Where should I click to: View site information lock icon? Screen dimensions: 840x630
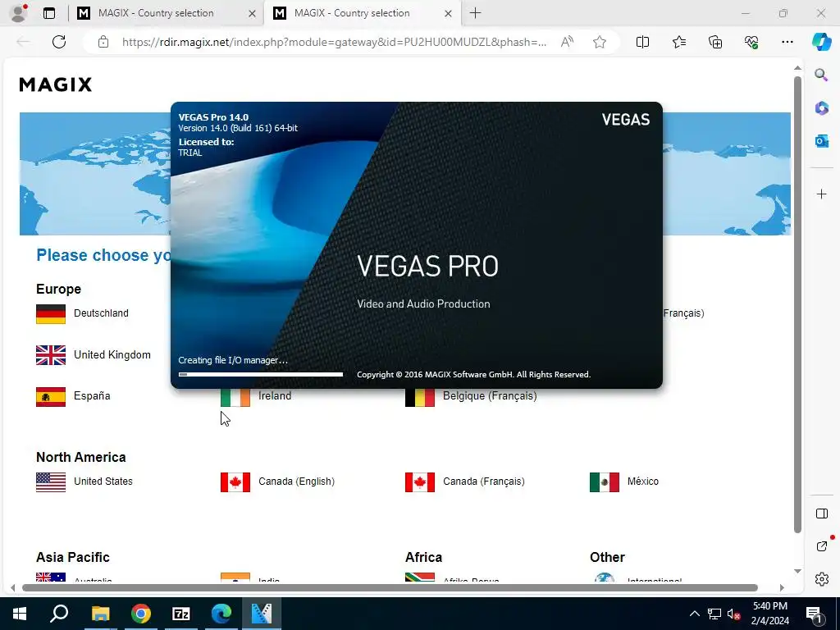tap(103, 42)
